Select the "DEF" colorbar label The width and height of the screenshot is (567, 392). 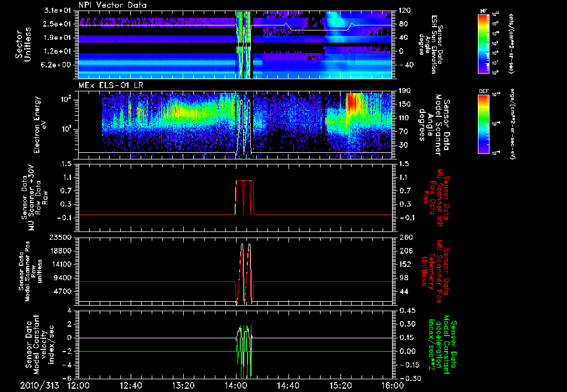click(483, 91)
